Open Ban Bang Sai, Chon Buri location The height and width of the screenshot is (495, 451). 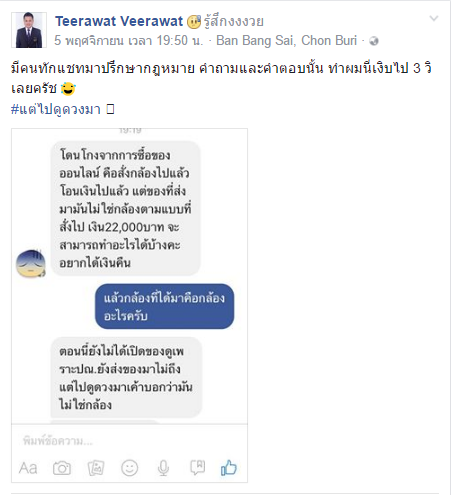point(286,40)
